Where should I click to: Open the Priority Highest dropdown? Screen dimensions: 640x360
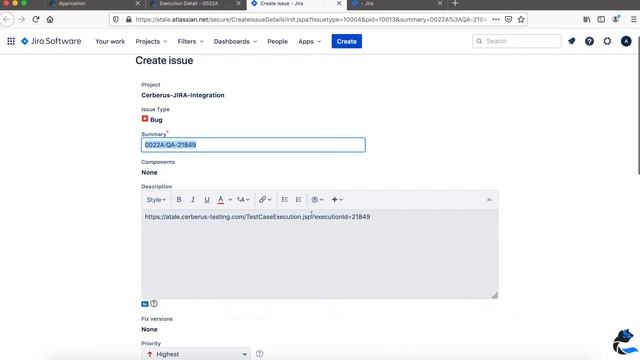click(x=196, y=354)
